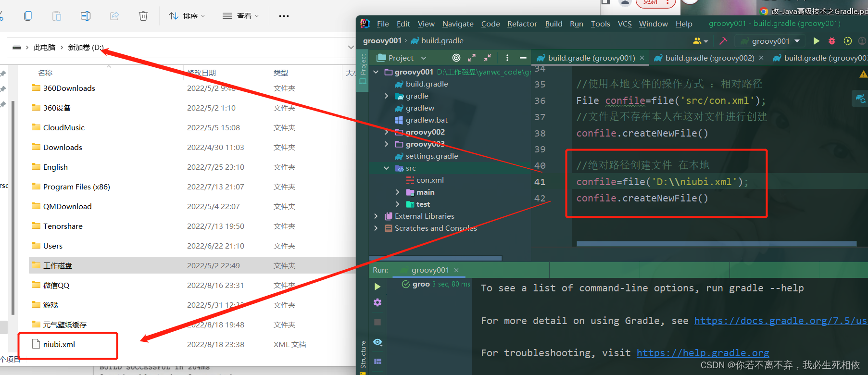The image size is (868, 375).
Task: Select the 工作磁盘 folder row
Action: (192, 265)
